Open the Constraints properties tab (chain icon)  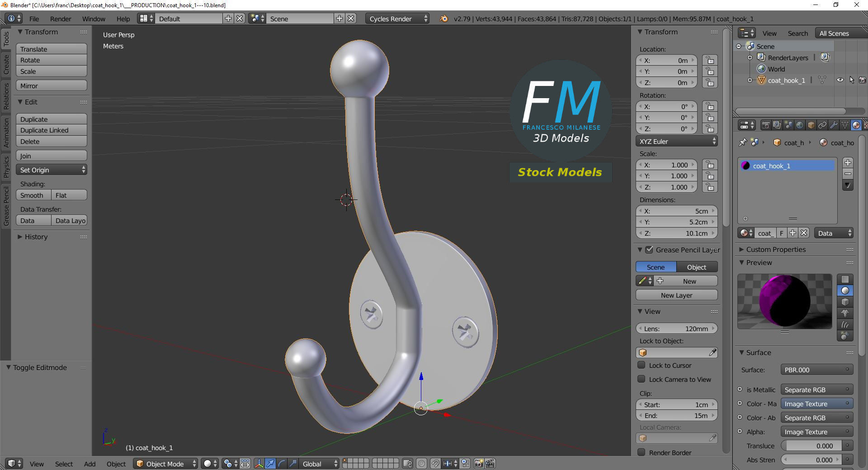click(x=822, y=125)
